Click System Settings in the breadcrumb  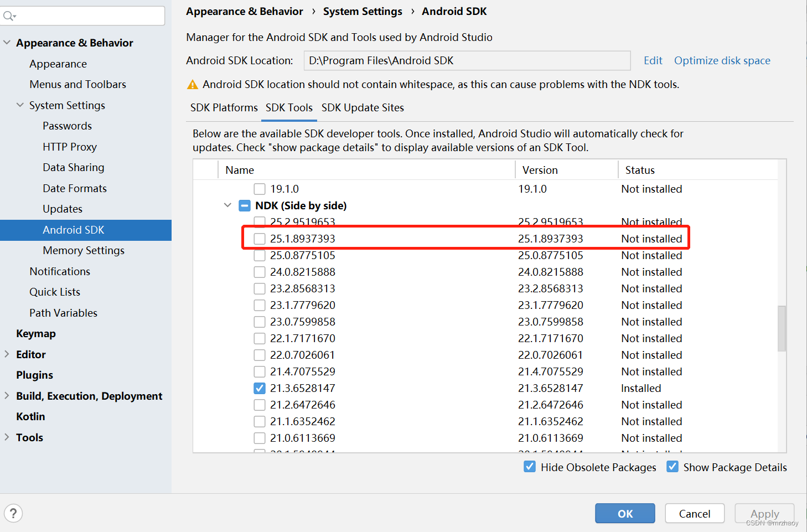363,11
